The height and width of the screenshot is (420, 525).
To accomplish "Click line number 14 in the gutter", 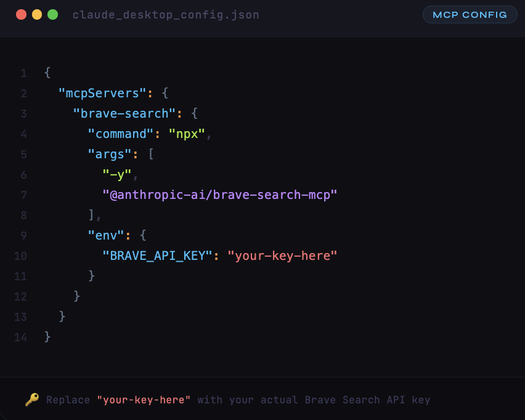I will (20, 337).
